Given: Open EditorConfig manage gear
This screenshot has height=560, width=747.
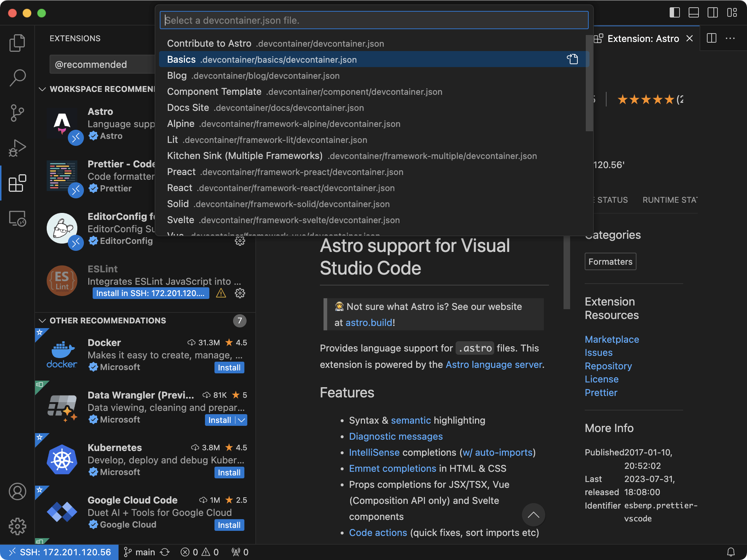Looking at the screenshot, I should coord(240,241).
